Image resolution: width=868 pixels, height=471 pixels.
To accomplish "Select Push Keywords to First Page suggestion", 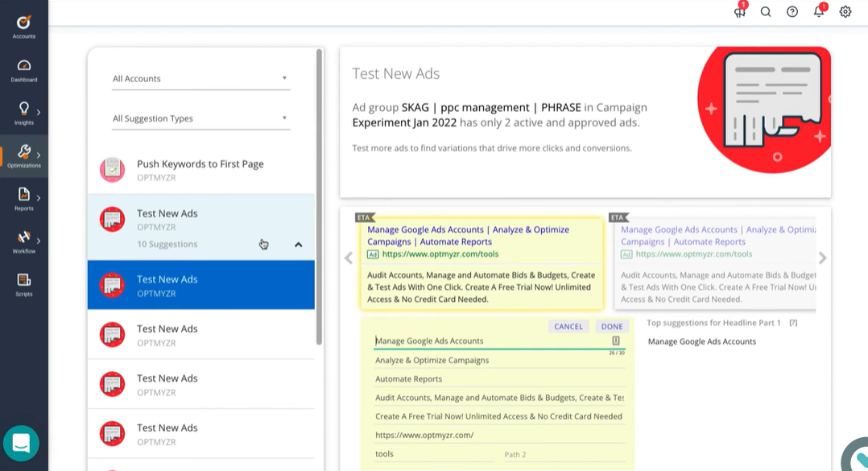I will [x=201, y=169].
